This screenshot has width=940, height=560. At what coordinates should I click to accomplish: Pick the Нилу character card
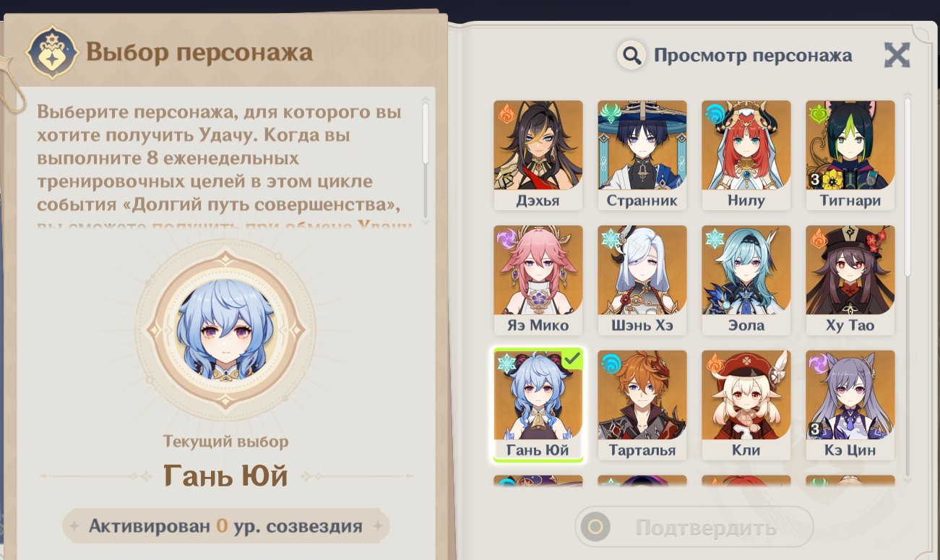(x=746, y=155)
